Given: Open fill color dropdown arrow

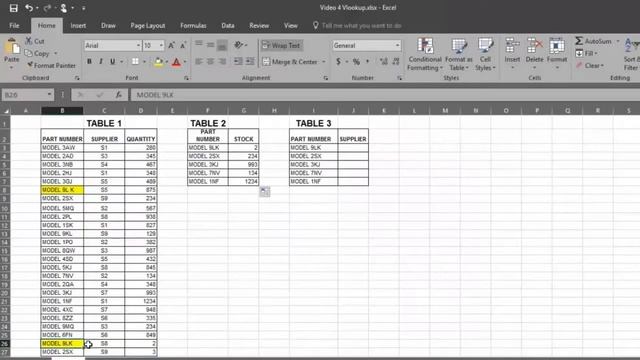Looking at the screenshot, I should point(167,62).
